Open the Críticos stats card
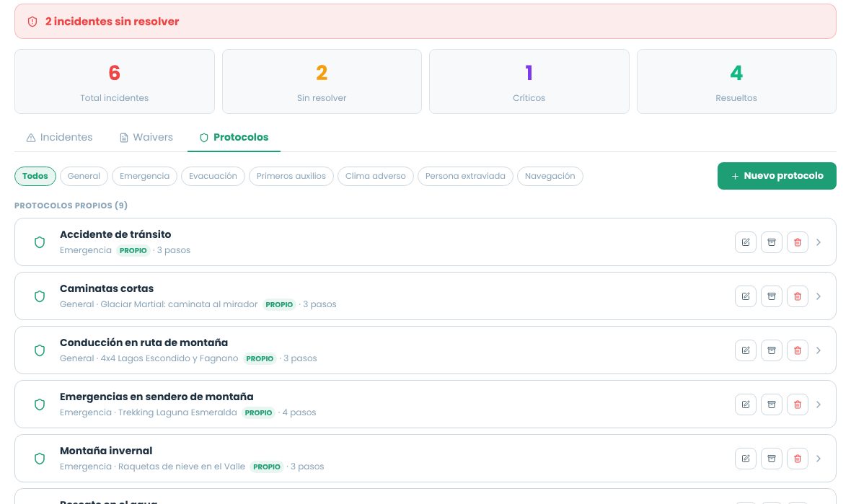 pos(529,81)
